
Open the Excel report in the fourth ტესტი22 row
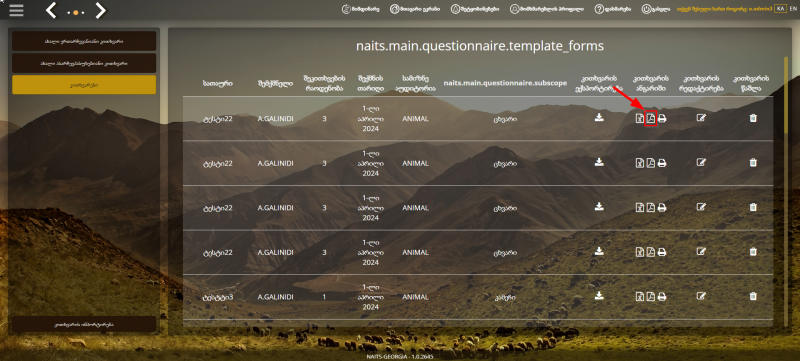click(x=640, y=252)
